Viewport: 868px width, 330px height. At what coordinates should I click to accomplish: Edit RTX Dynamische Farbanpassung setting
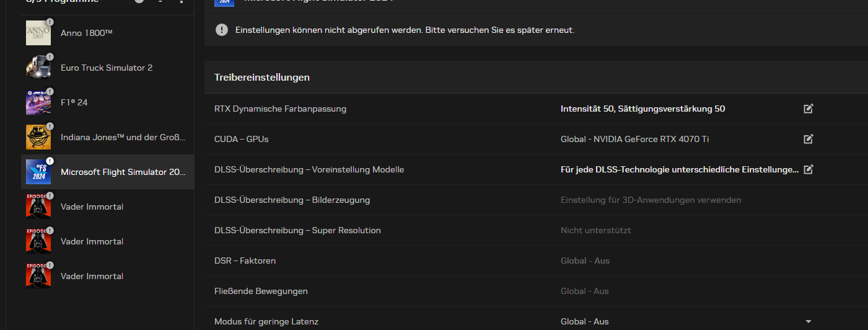pos(808,109)
